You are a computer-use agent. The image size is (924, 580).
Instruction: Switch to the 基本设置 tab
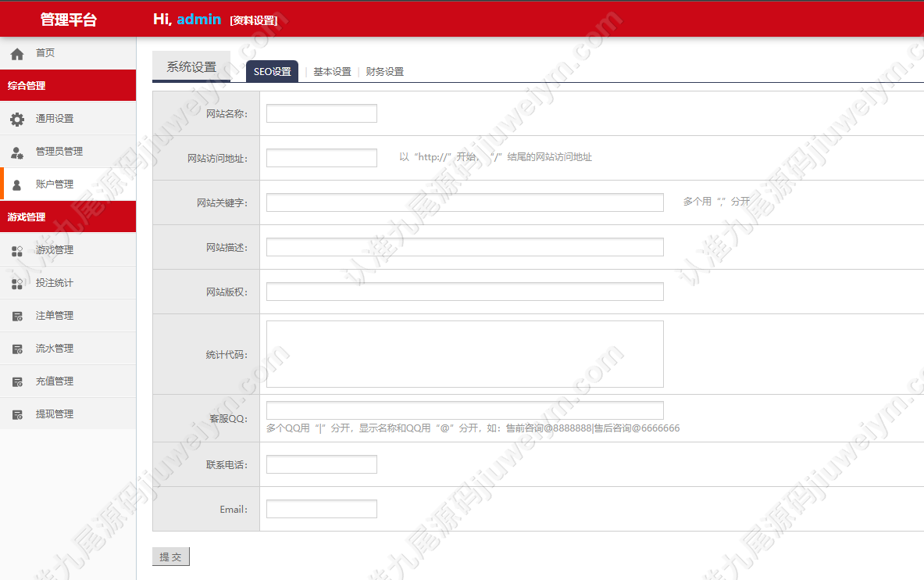pyautogui.click(x=332, y=71)
